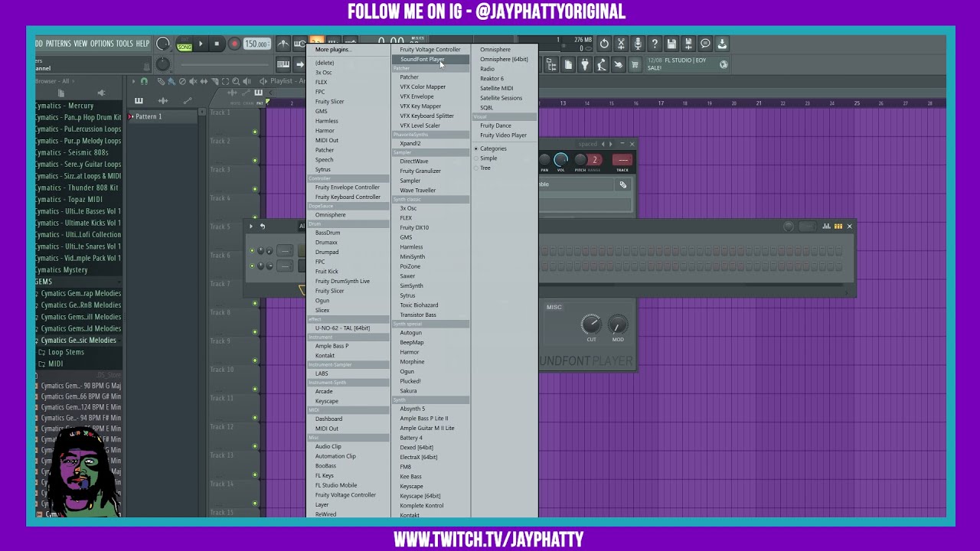
Task: Select the playlist mute tool
Action: [x=193, y=81]
